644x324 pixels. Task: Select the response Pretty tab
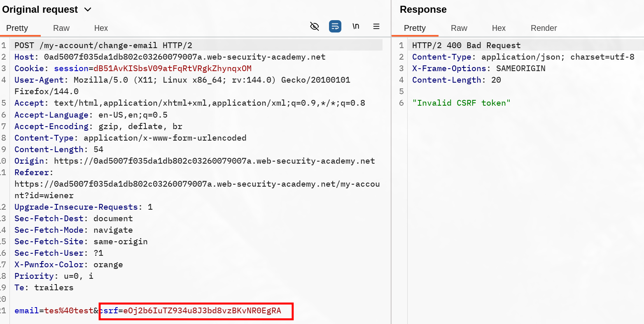(x=415, y=28)
